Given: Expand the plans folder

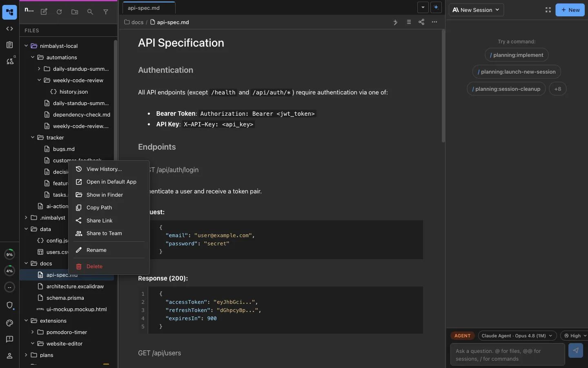Looking at the screenshot, I should 26,355.
